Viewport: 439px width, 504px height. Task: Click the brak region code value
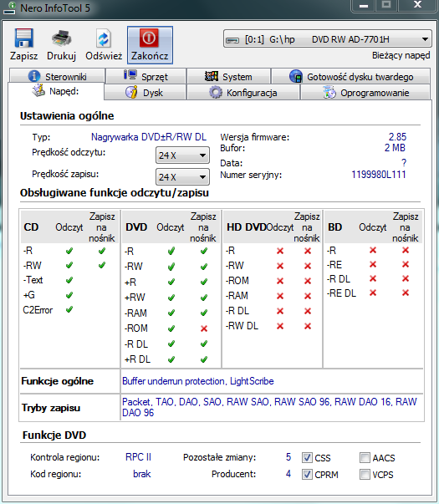click(x=142, y=474)
